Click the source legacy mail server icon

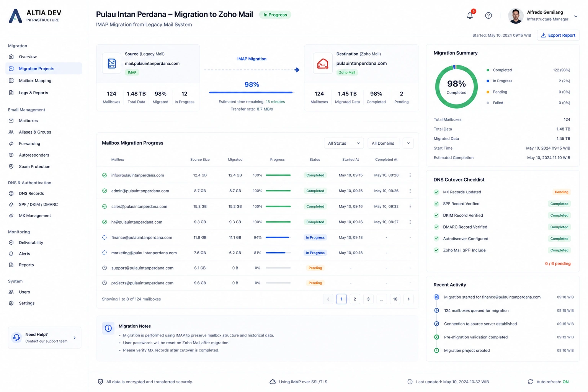[112, 63]
